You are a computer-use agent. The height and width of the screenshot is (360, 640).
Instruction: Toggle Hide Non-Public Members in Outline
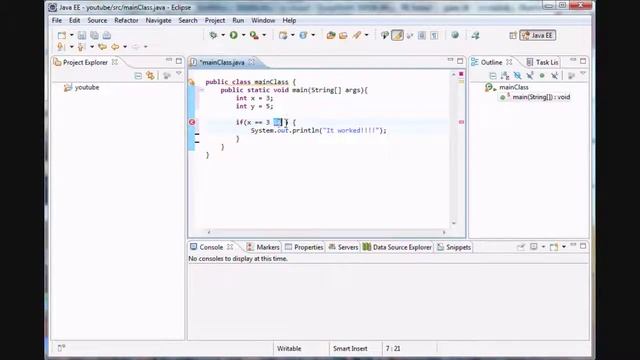click(542, 76)
